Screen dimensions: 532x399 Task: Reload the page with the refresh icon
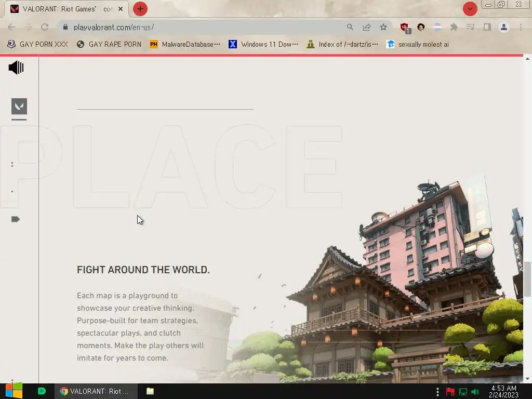pos(45,27)
